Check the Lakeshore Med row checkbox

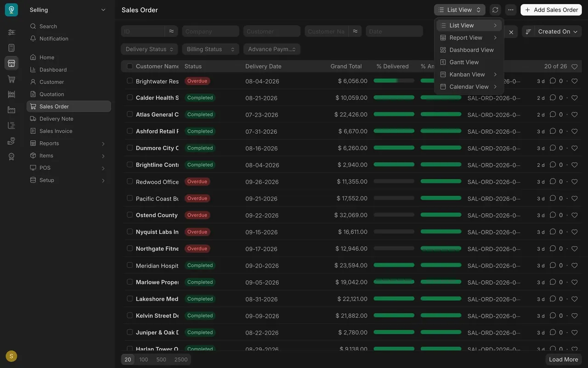click(130, 299)
